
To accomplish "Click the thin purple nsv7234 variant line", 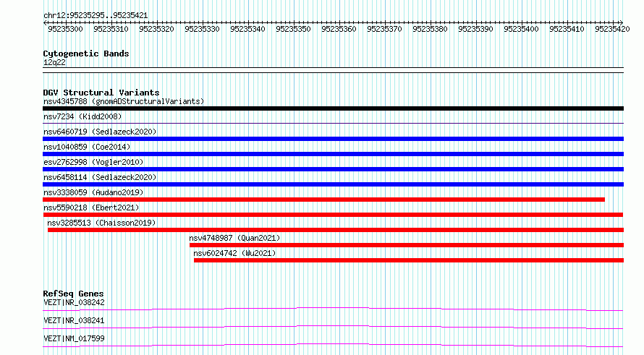I will coord(333,123).
